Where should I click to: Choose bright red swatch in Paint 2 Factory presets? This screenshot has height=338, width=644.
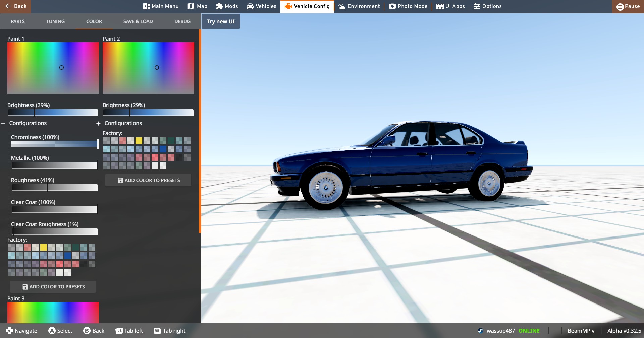coord(155,157)
